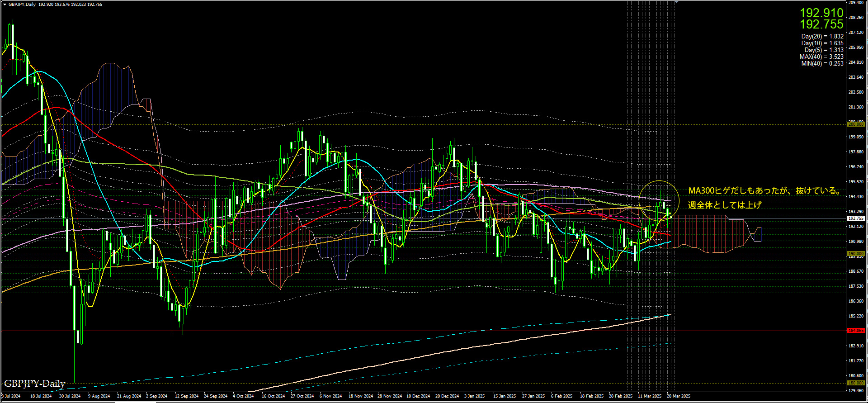Click the 202.500 value on price axis
The image size is (868, 403).
(856, 92)
